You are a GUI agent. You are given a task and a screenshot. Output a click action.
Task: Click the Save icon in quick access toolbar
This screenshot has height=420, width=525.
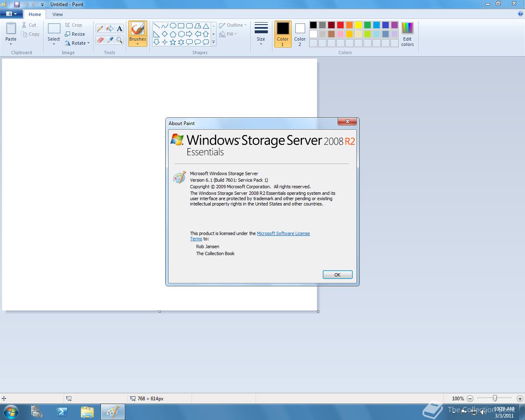(x=17, y=5)
